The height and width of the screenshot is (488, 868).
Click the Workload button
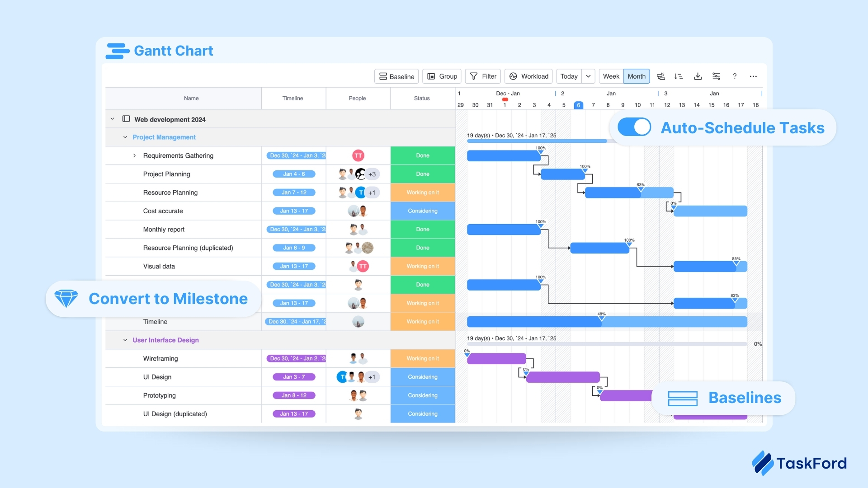pos(529,76)
